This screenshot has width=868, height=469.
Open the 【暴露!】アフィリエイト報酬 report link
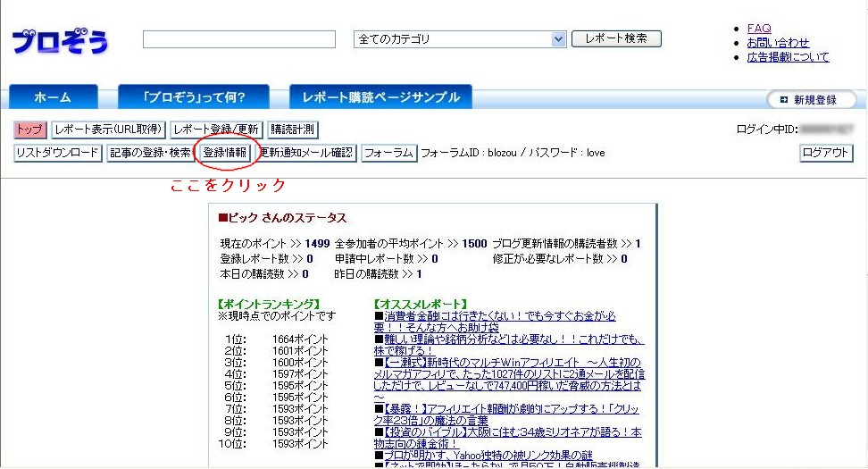tap(506, 415)
